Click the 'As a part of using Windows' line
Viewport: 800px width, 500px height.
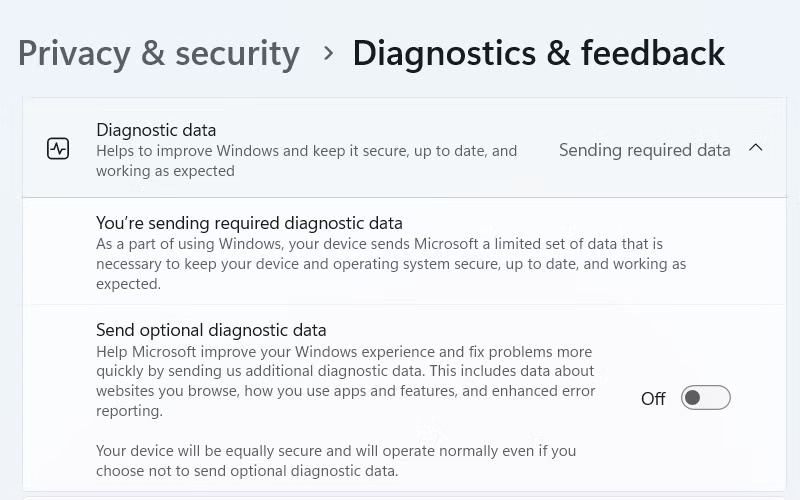[379, 244]
